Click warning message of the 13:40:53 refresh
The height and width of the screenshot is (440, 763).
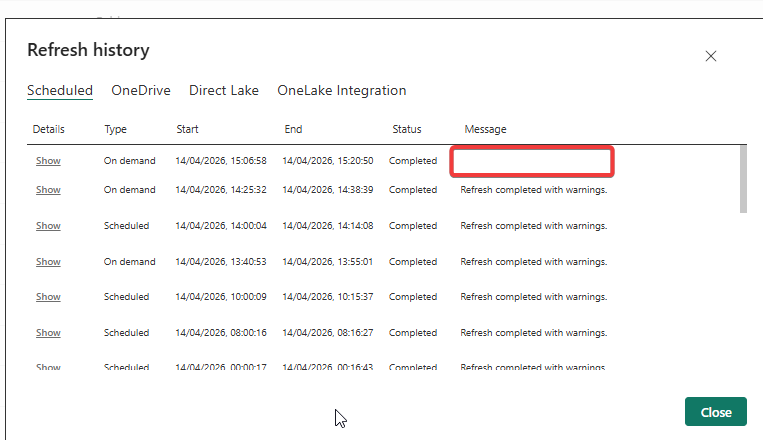[534, 262]
